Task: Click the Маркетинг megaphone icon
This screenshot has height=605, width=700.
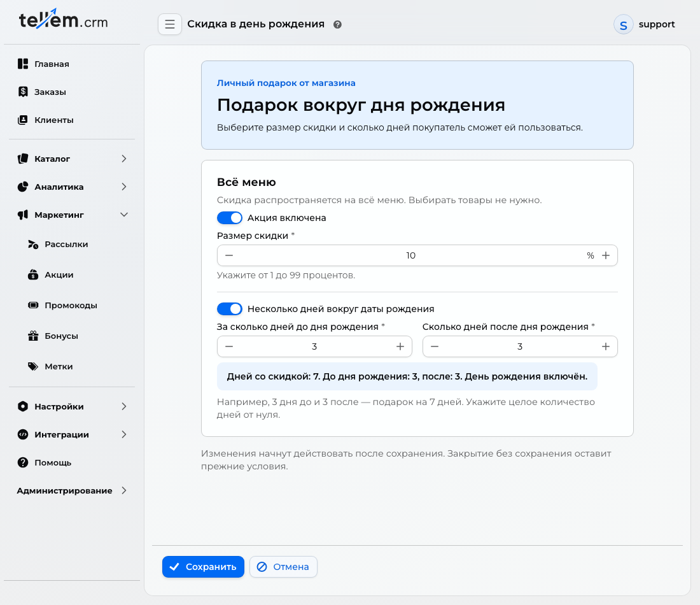Action: pos(23,215)
